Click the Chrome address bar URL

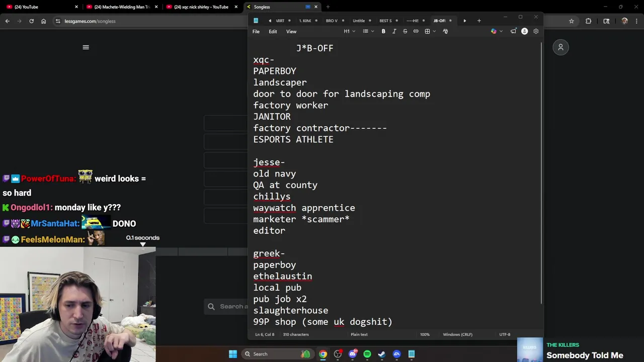point(90,21)
